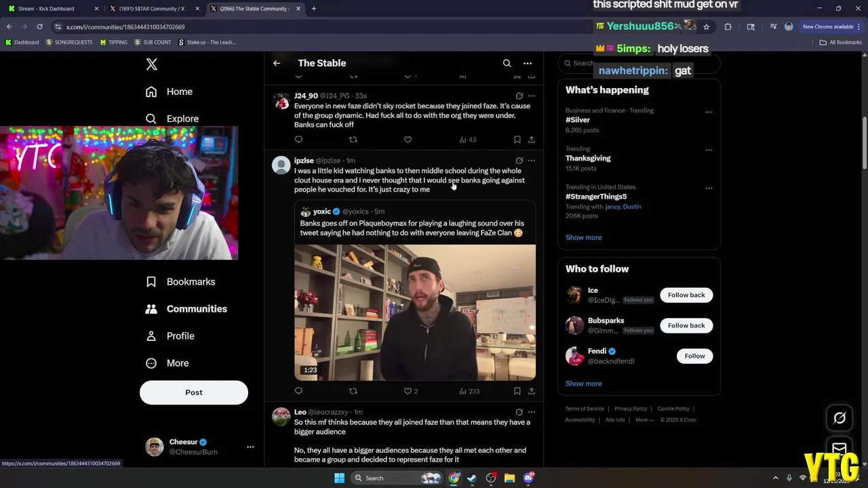
Task: Bookmark ipzlse's post
Action: point(517,391)
